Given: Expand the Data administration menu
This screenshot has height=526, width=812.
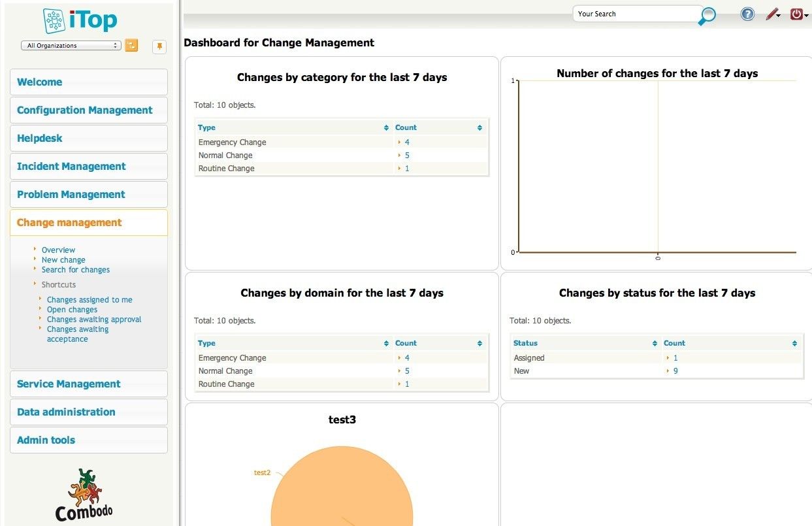Looking at the screenshot, I should point(89,412).
